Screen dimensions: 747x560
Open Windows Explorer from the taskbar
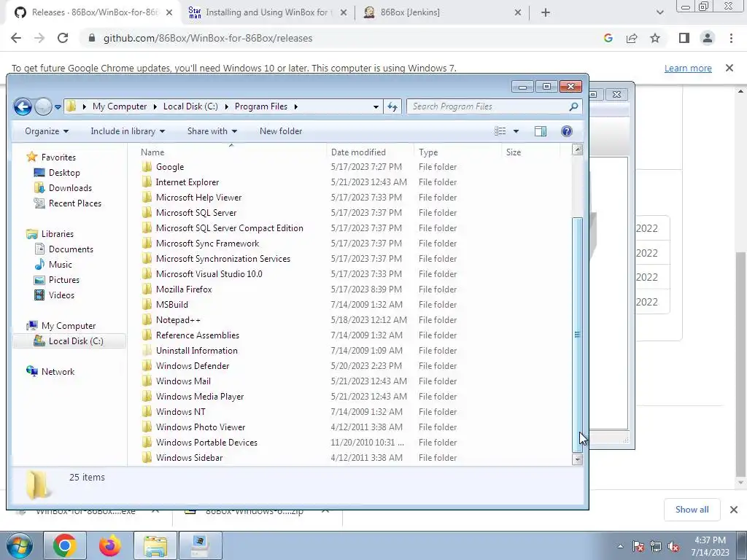pos(155,545)
